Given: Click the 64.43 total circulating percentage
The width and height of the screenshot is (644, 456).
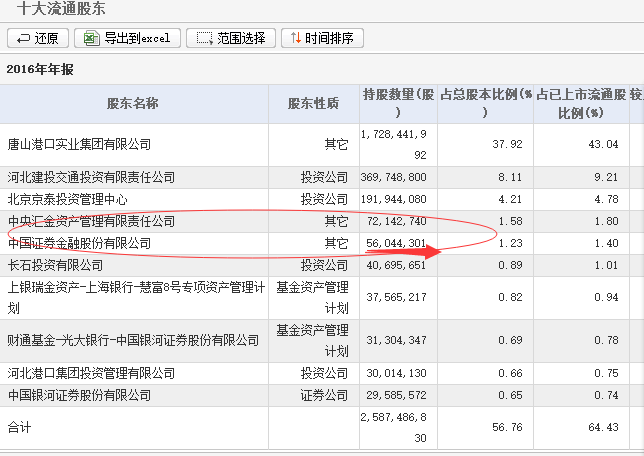Looking at the screenshot, I should click(603, 428).
